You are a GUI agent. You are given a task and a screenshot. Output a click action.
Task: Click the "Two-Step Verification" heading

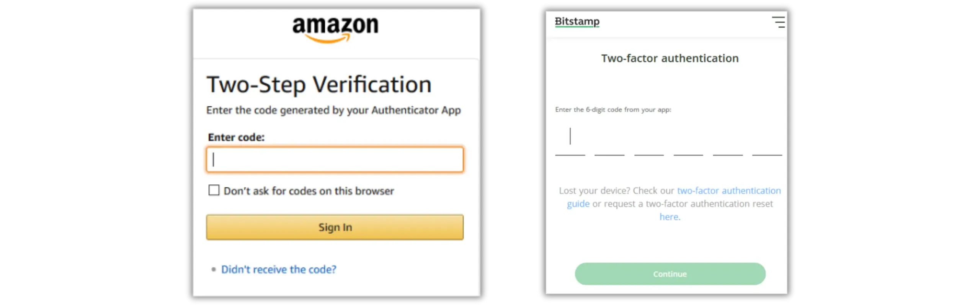(319, 84)
